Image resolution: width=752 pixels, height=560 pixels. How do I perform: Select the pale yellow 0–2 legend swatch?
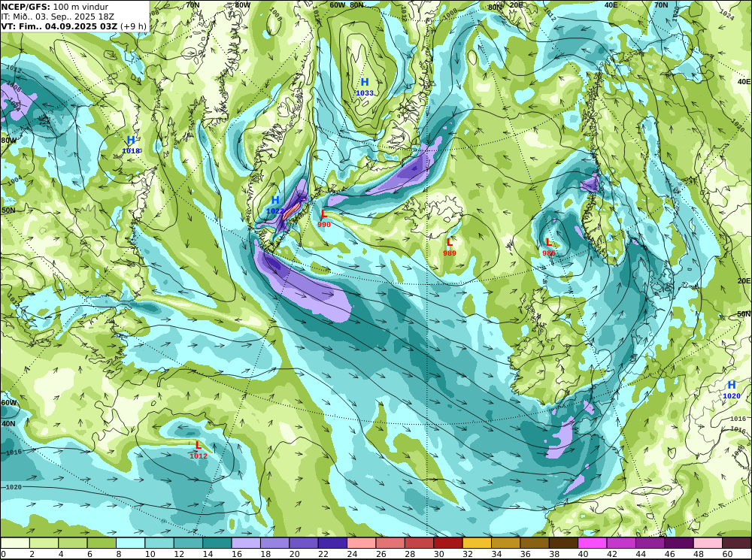click(x=15, y=543)
